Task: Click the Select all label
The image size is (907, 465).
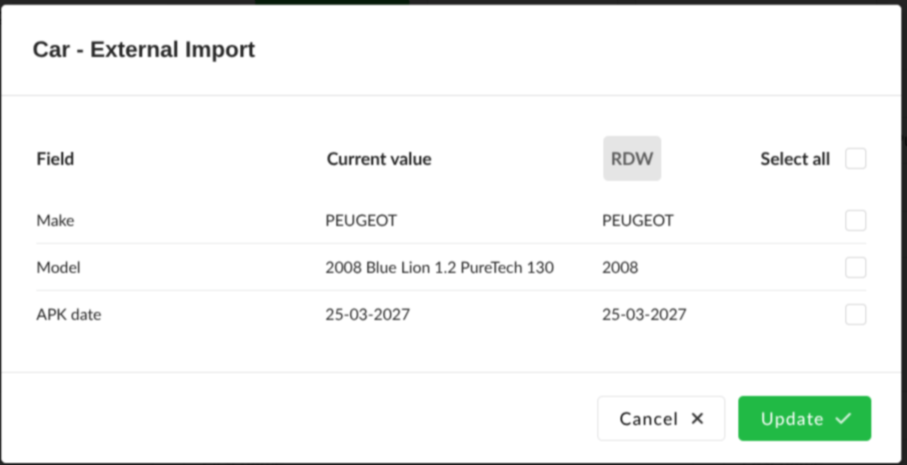Action: point(795,158)
